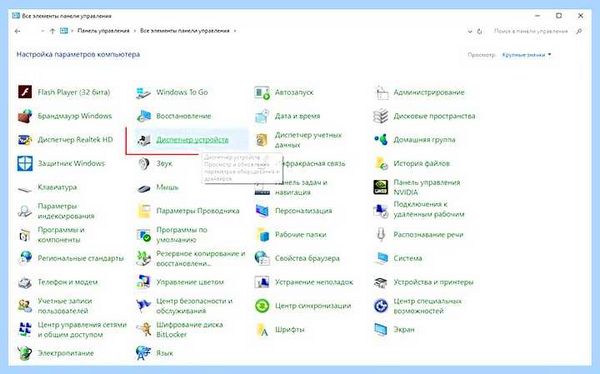600x374 pixels.
Task: Click the Шифрование диска BitLocker icon
Action: click(x=144, y=329)
